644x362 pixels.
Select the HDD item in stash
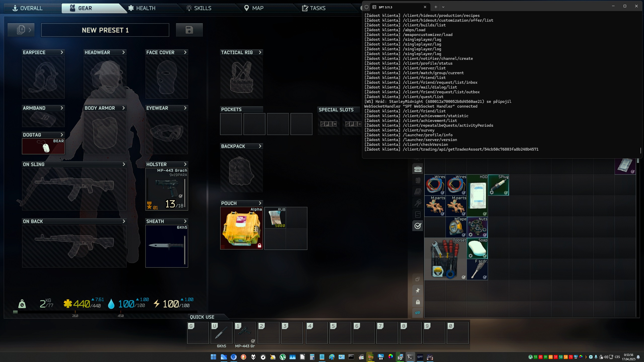point(477,196)
